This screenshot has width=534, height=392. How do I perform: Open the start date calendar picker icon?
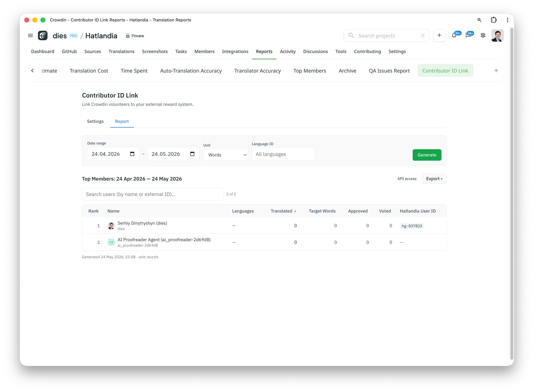132,154
